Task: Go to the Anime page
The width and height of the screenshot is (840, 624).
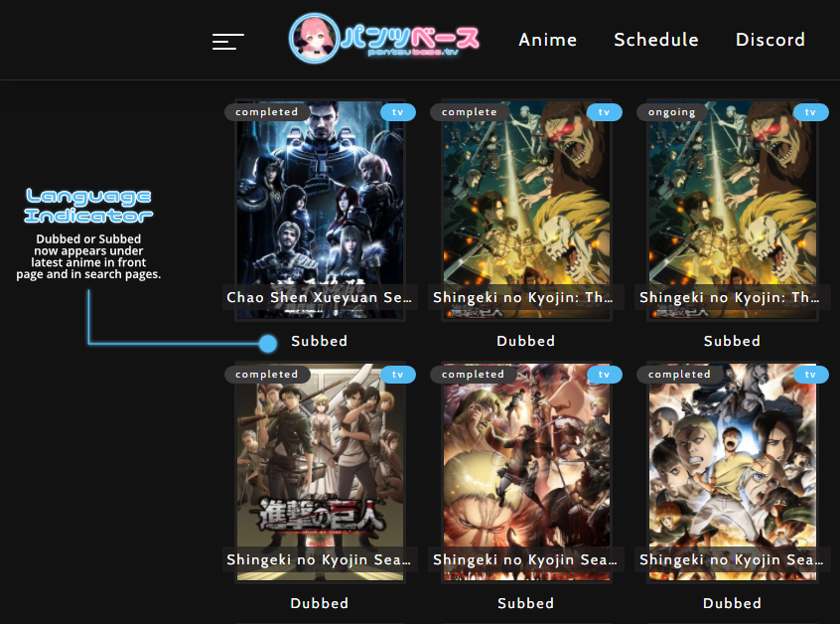Action: pyautogui.click(x=547, y=40)
